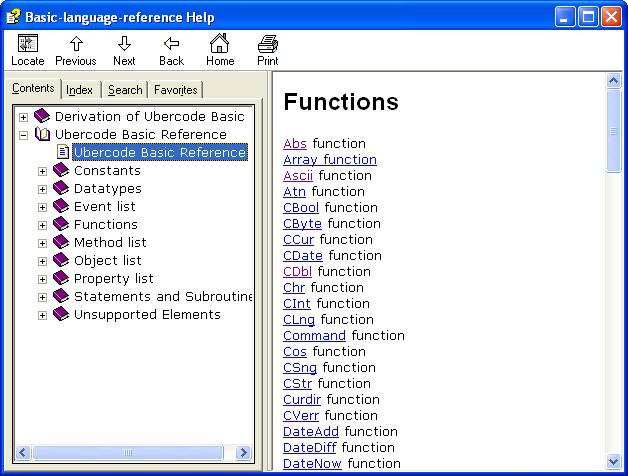Viewport: 628px width, 476px height.
Task: Expand the Property list node
Action: [42, 279]
